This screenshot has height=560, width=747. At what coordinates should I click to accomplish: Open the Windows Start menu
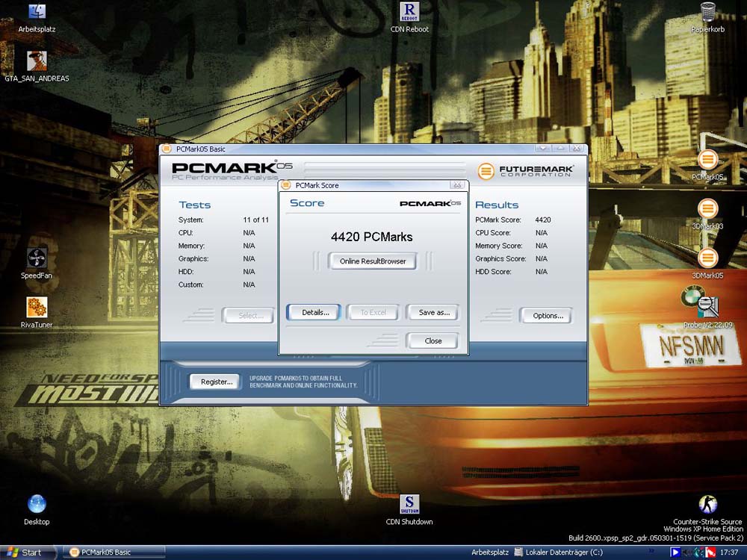click(x=28, y=553)
